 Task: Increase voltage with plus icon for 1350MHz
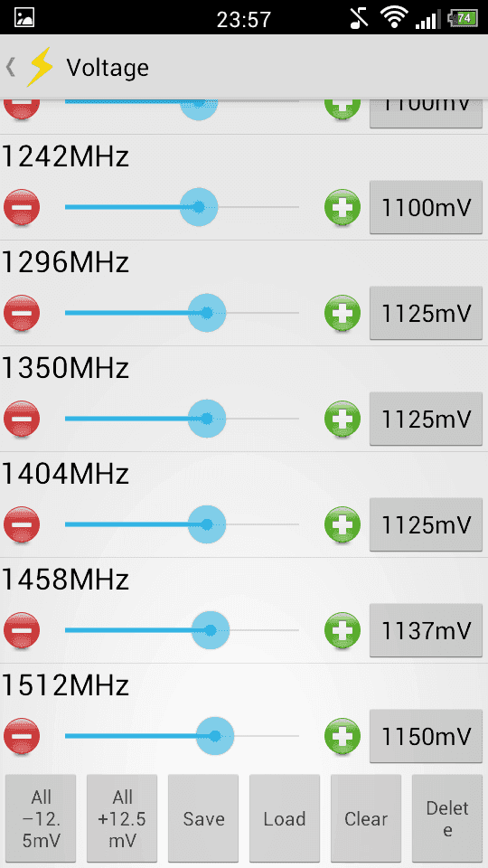[343, 419]
